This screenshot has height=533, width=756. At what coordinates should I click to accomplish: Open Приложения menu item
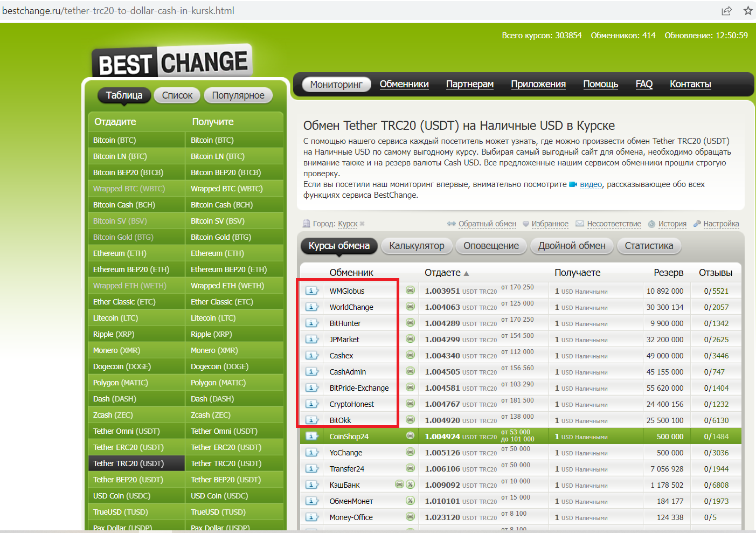538,84
